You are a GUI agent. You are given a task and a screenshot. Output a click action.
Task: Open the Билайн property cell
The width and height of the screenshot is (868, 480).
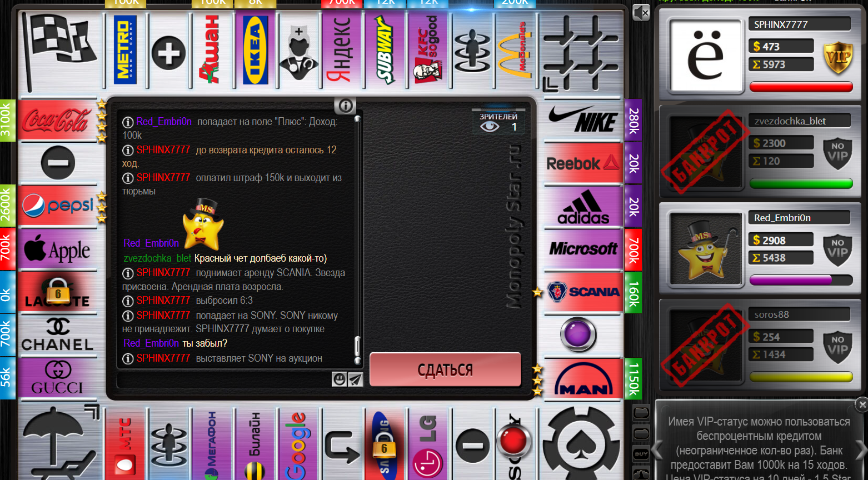tap(255, 443)
